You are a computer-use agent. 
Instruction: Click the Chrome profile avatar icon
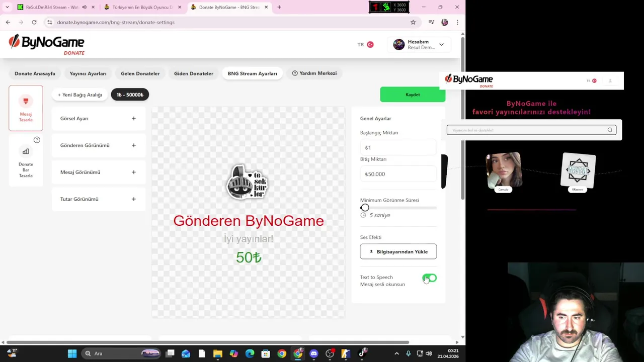pos(444,22)
